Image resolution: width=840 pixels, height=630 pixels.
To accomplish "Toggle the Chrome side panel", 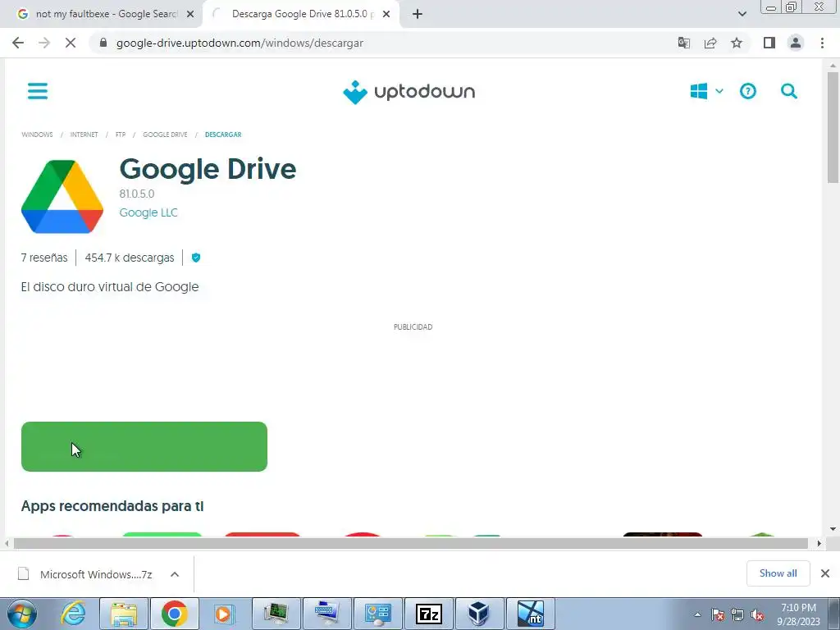I will (x=769, y=43).
